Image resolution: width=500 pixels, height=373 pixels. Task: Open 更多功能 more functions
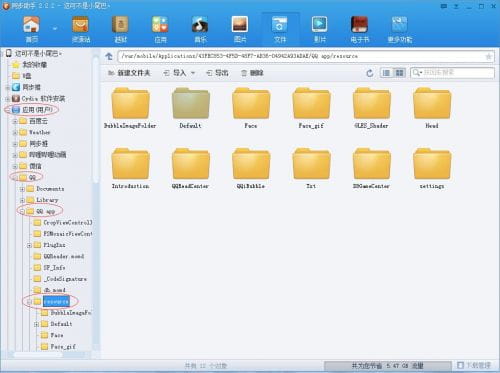tap(400, 29)
